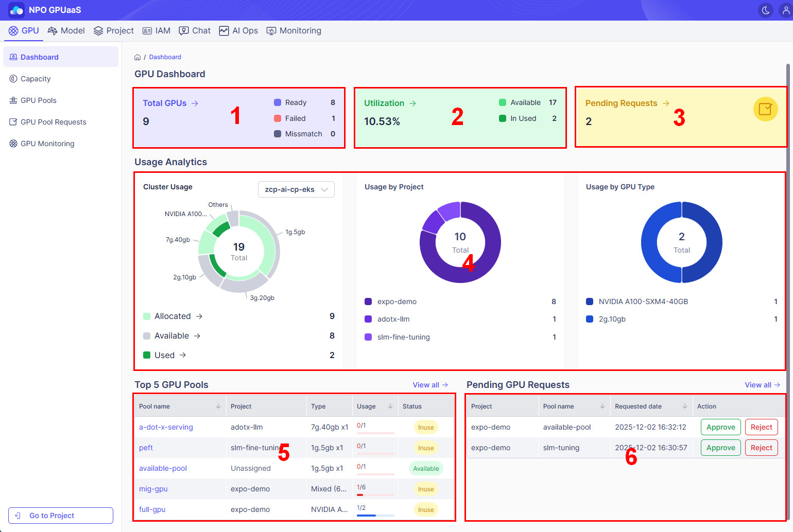Open GPU Pools in sidebar

[33, 100]
